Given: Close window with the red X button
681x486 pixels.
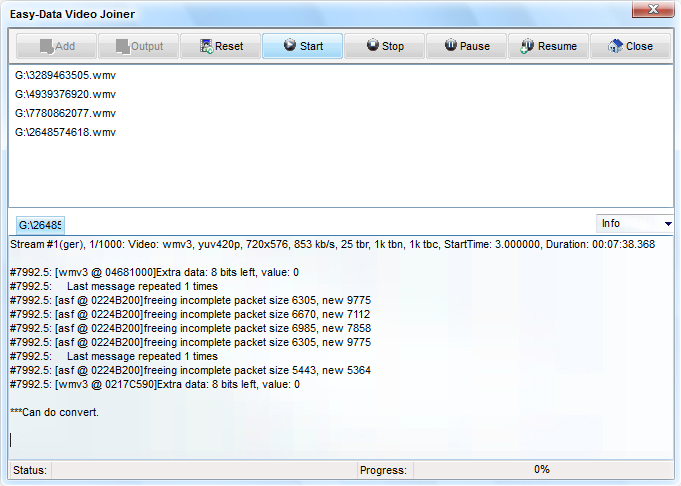Looking at the screenshot, I should [x=653, y=10].
